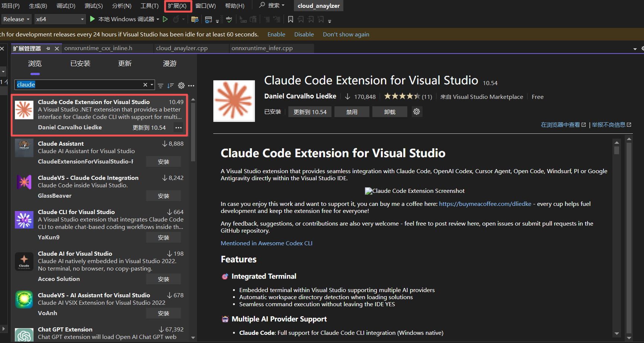The width and height of the screenshot is (644, 343).
Task: Open Mentioned in Awesome Codex CLI link
Action: coord(266,243)
